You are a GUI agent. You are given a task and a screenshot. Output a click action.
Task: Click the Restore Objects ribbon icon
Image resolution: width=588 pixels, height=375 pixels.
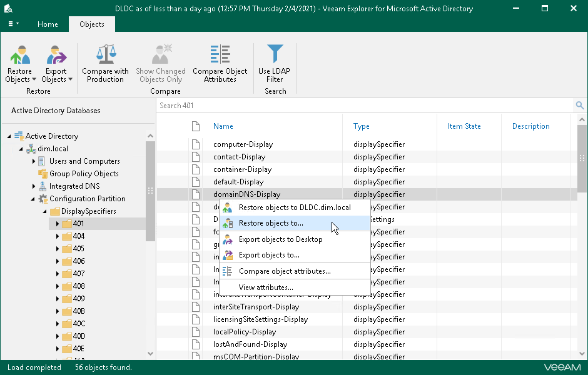21,56
